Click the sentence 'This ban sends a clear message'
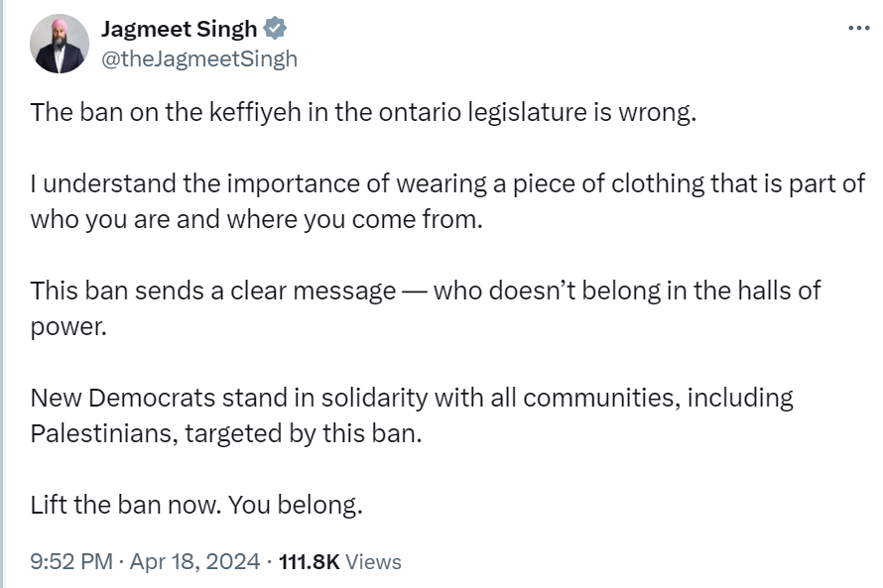Screen dimensions: 883x588 pos(213,291)
